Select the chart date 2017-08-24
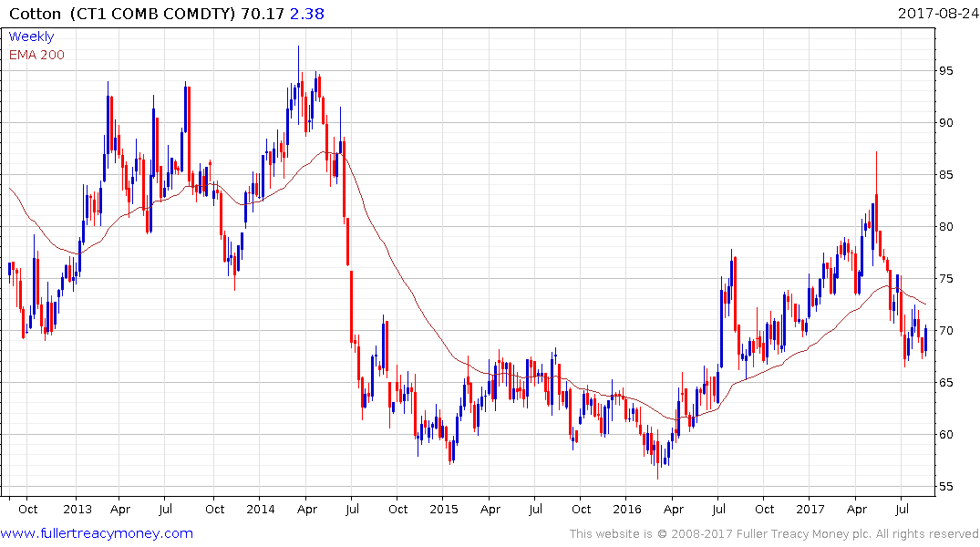The width and height of the screenshot is (980, 547). (x=938, y=13)
